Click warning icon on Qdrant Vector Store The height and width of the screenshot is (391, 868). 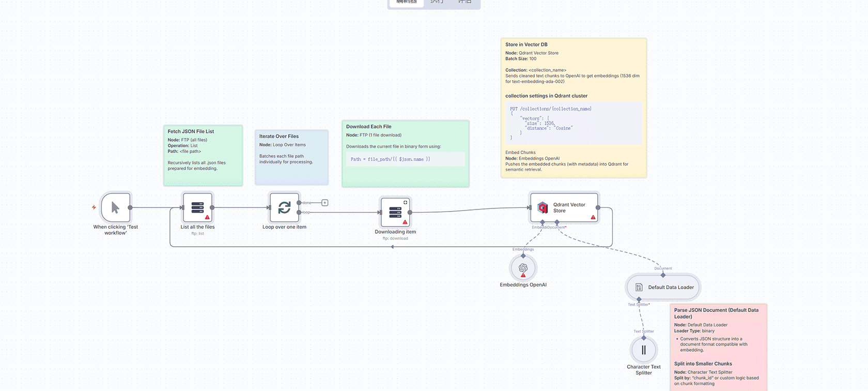[593, 217]
